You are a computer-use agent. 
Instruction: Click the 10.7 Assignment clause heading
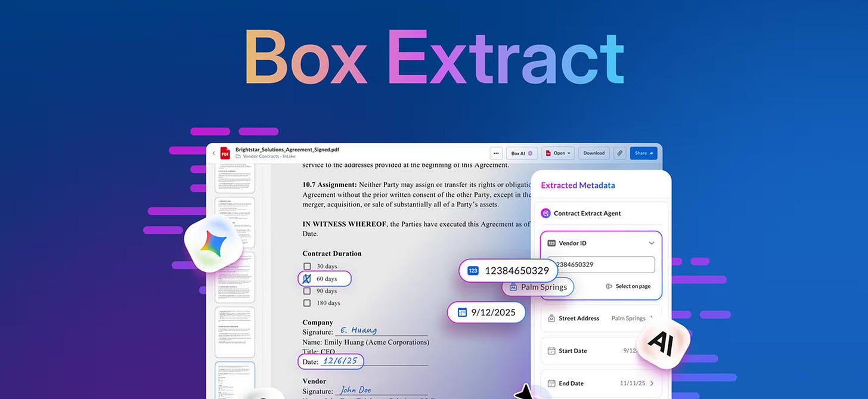(x=330, y=185)
